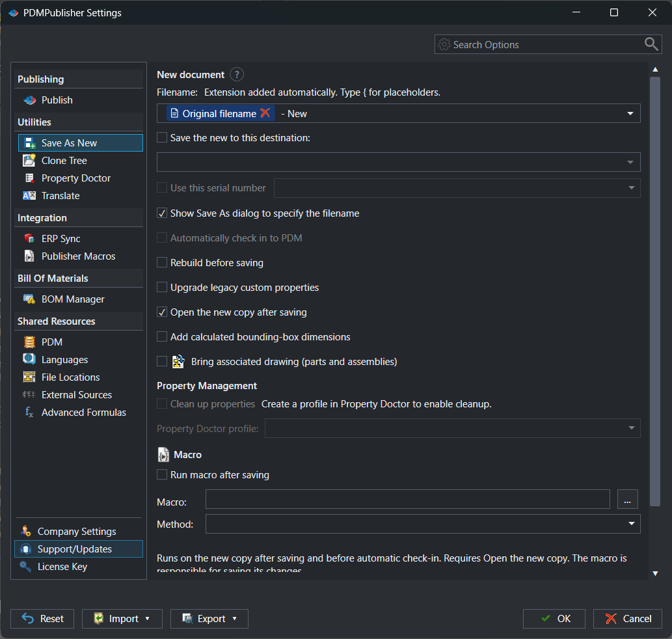Click the File Locations icon

29,377
